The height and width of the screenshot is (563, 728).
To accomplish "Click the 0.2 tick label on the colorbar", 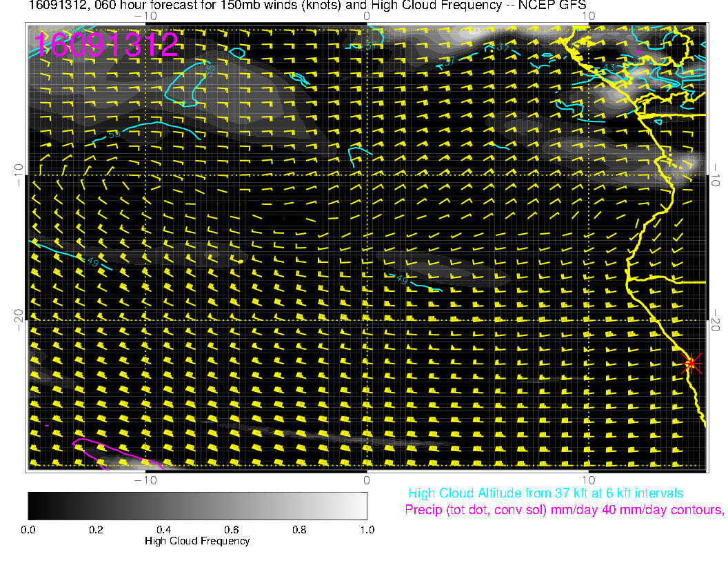I will pyautogui.click(x=96, y=529).
